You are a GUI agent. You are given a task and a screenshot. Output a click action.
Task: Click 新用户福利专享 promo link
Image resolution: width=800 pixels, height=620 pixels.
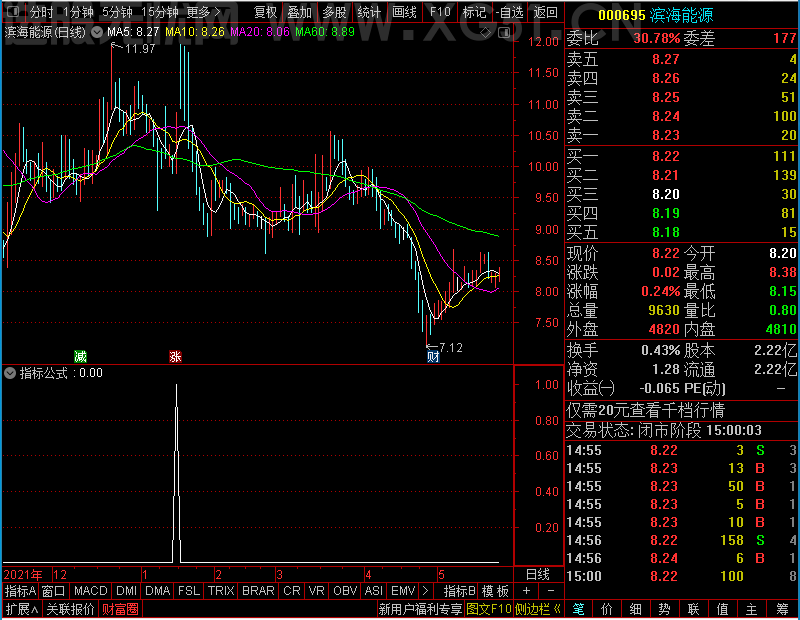tap(420, 609)
